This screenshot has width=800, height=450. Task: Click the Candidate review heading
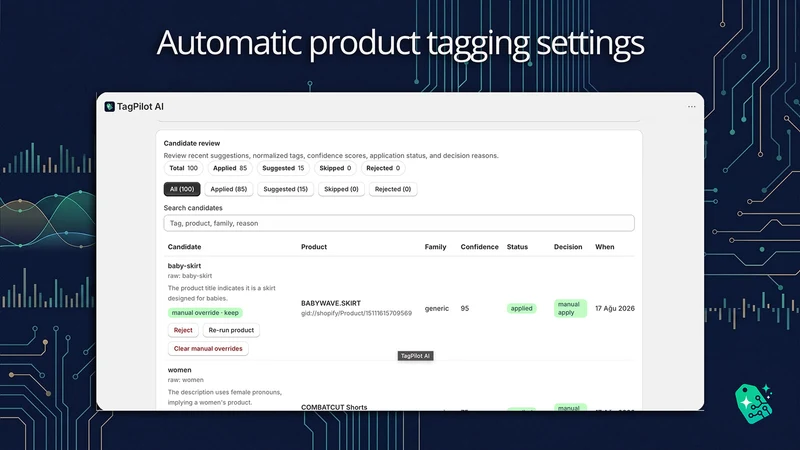point(192,143)
